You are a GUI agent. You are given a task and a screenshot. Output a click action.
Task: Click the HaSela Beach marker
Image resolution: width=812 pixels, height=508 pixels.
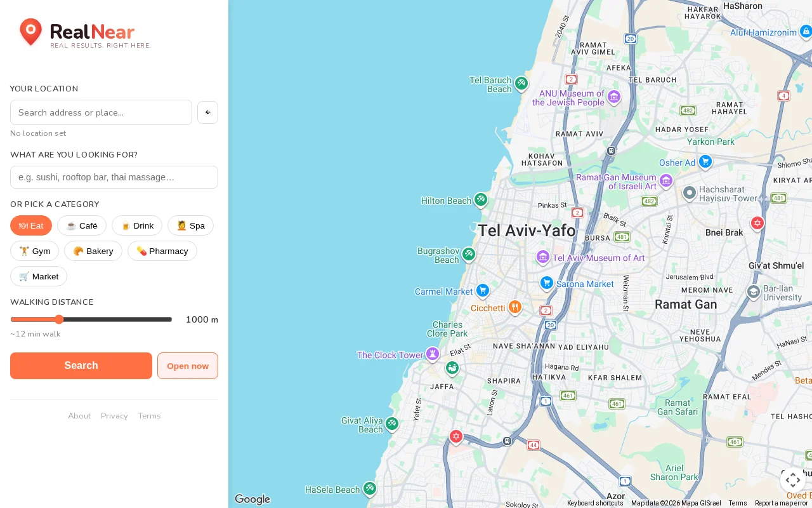coord(370,489)
